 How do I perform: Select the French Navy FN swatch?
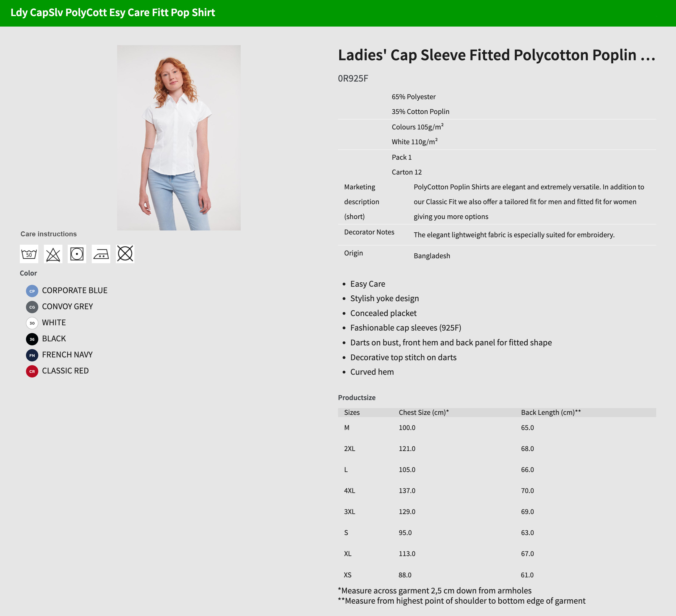coord(32,355)
